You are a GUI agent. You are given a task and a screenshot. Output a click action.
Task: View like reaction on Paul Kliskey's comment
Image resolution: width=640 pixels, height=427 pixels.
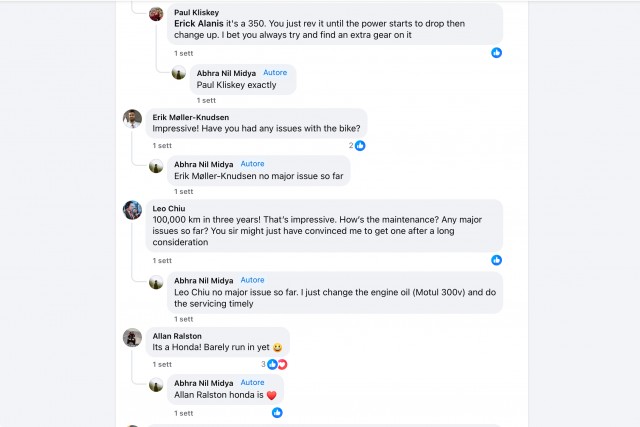tap(496, 52)
